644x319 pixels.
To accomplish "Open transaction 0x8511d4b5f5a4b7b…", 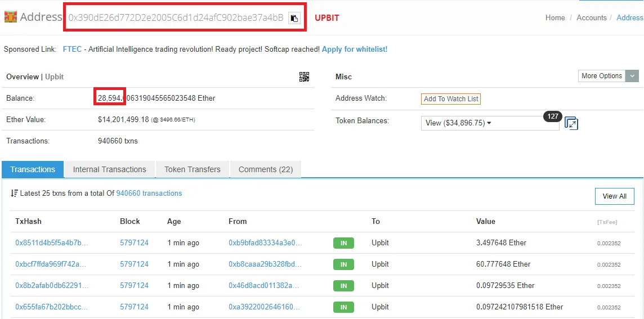I will tap(52, 242).
